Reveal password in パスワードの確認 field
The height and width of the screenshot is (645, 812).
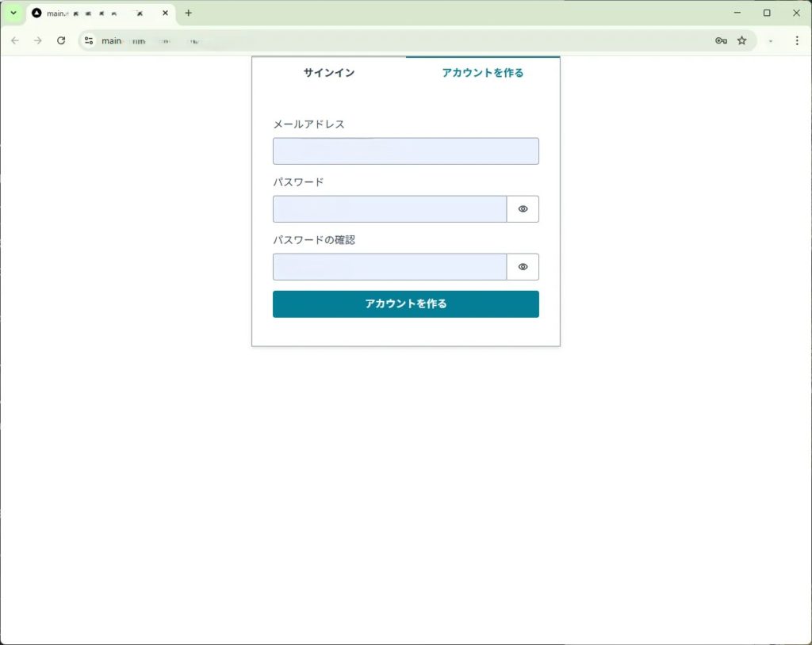click(x=523, y=267)
